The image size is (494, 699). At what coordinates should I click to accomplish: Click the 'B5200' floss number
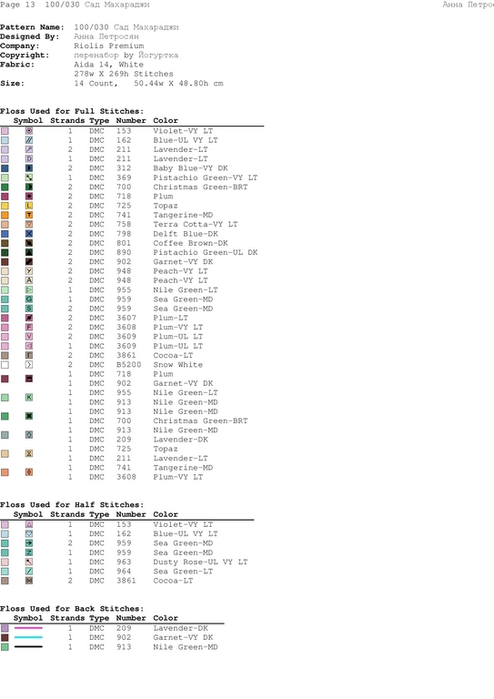(129, 365)
